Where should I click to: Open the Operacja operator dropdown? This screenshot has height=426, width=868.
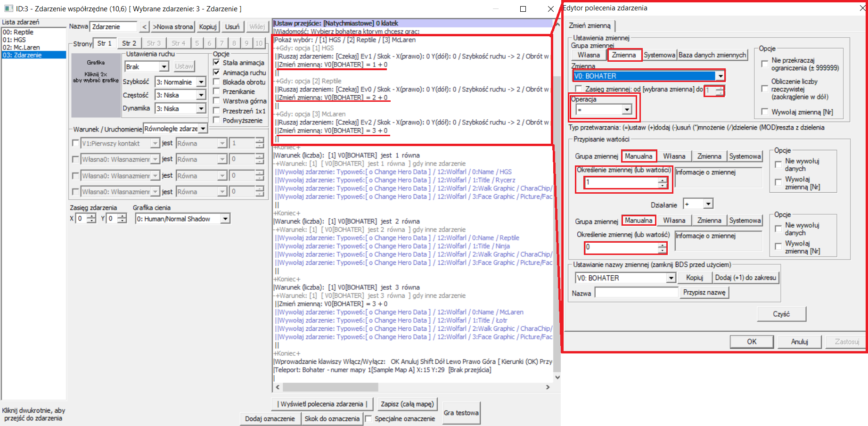click(x=626, y=110)
